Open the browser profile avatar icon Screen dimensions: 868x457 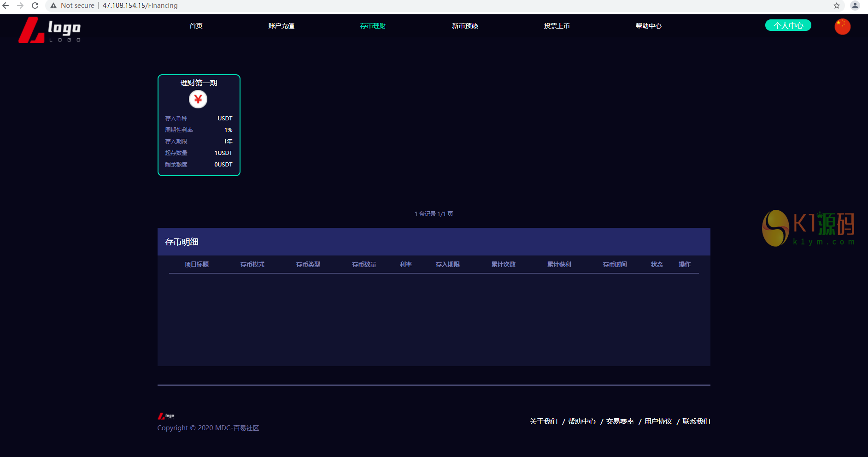tap(855, 6)
